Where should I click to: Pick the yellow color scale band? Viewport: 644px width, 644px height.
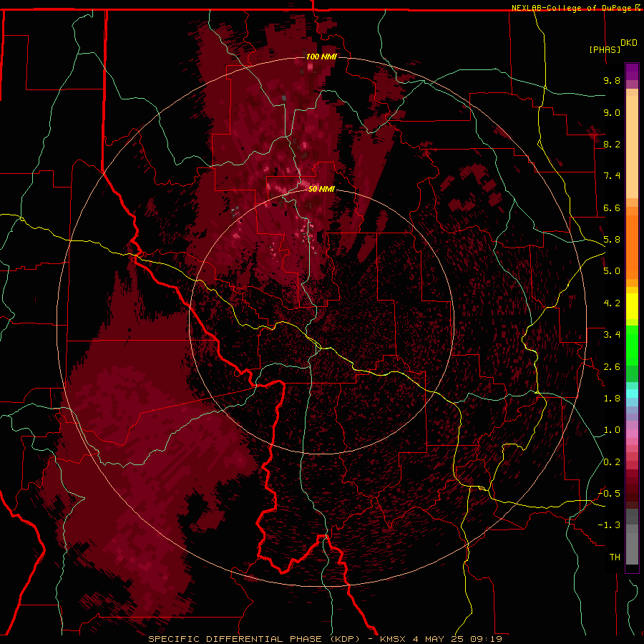632,306
